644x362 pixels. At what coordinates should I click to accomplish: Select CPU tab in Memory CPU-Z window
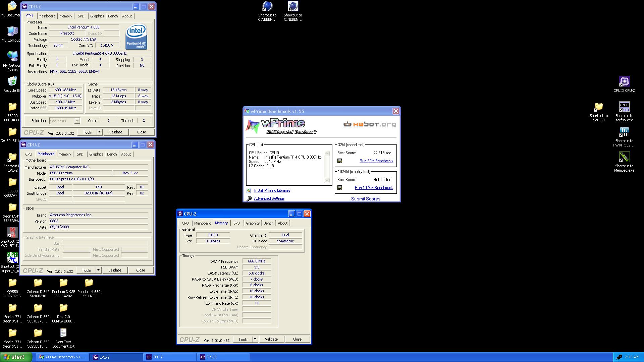[x=185, y=223]
